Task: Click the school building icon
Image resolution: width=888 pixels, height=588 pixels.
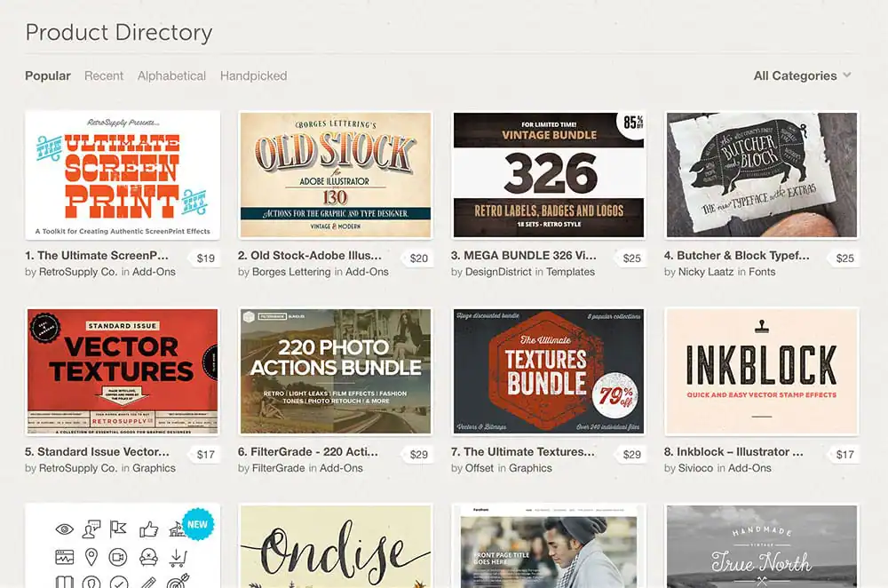Action: tap(176, 529)
